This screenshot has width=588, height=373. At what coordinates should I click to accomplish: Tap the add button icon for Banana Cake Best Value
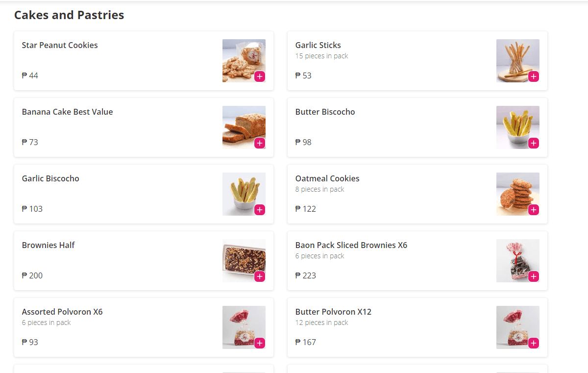coord(260,143)
